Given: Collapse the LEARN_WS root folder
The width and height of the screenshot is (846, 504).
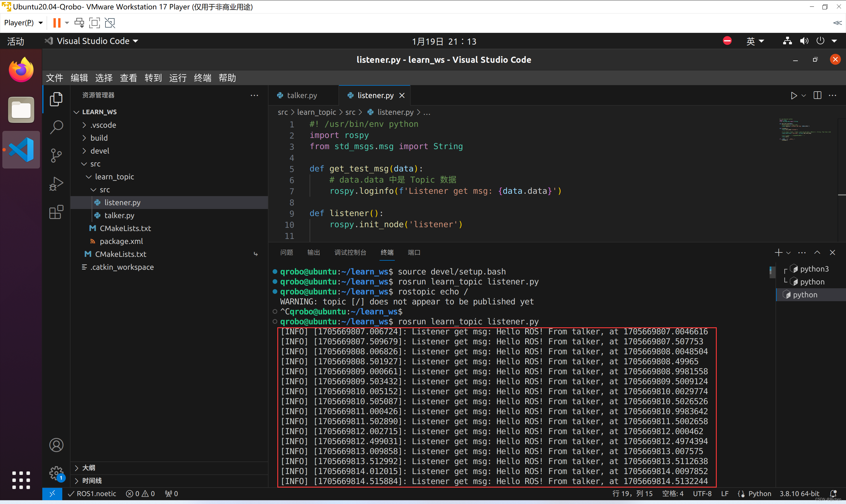Looking at the screenshot, I should coord(76,112).
